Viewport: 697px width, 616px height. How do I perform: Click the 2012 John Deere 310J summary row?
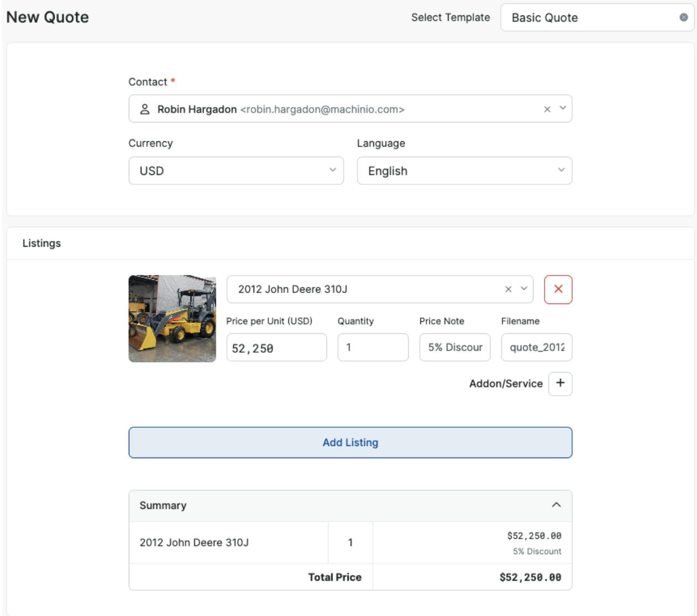(x=228, y=543)
